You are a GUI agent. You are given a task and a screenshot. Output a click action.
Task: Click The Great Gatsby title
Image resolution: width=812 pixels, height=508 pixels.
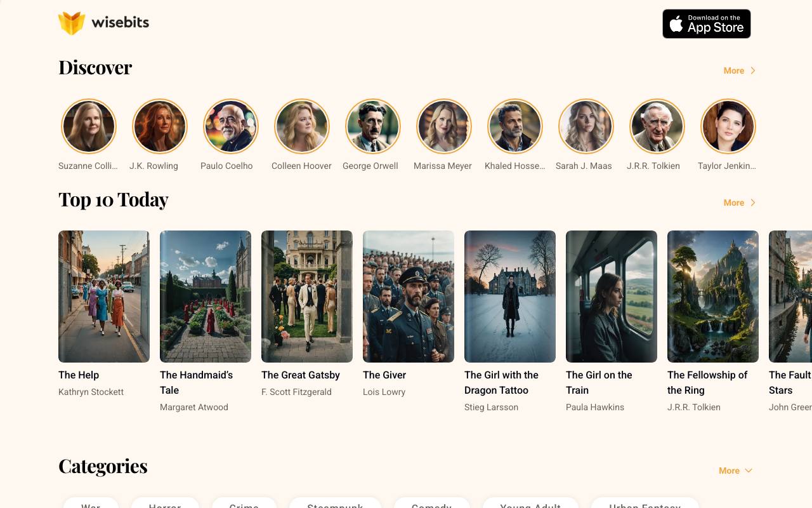pyautogui.click(x=301, y=375)
